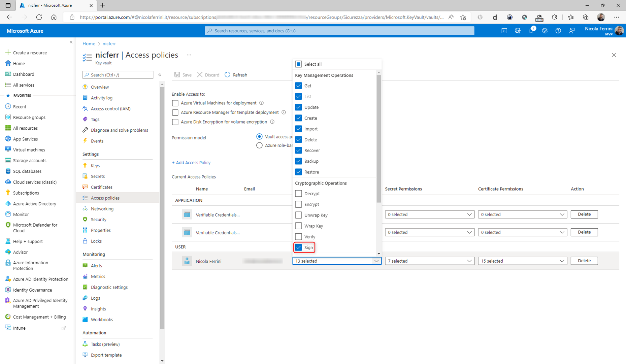The height and width of the screenshot is (364, 626).
Task: Check the Verify cryptographic operation
Action: coord(298,236)
